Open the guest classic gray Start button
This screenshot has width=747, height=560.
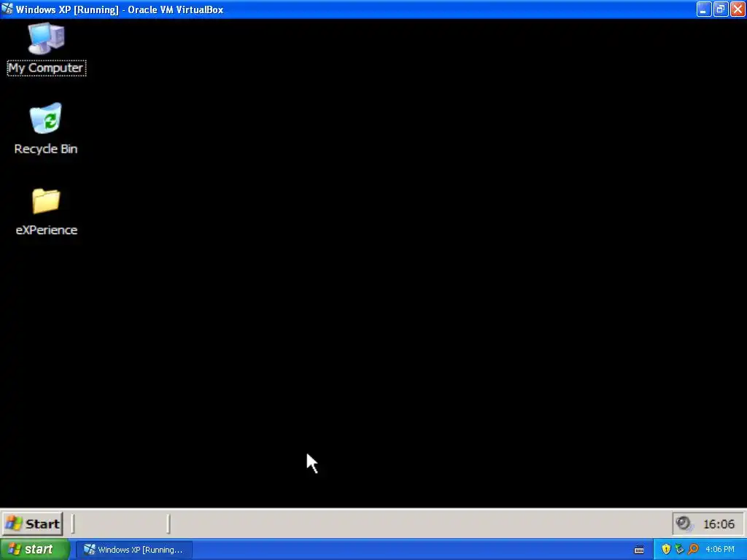click(32, 524)
